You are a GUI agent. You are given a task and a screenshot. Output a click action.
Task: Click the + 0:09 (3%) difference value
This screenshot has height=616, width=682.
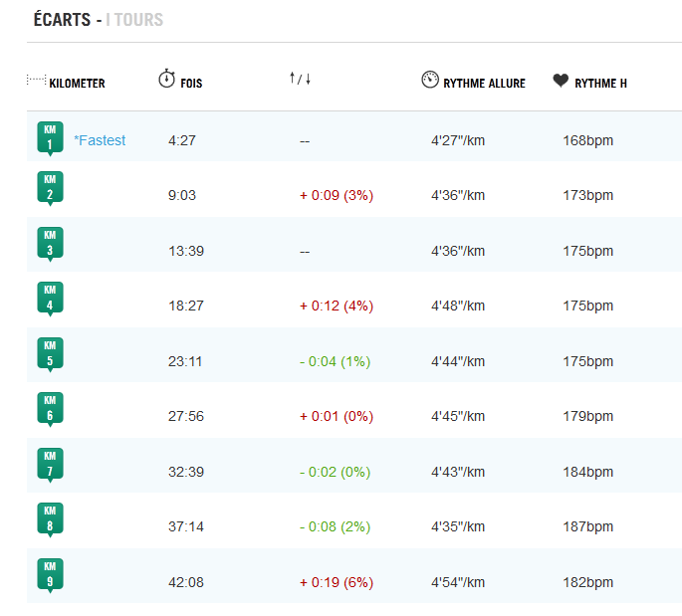(337, 195)
